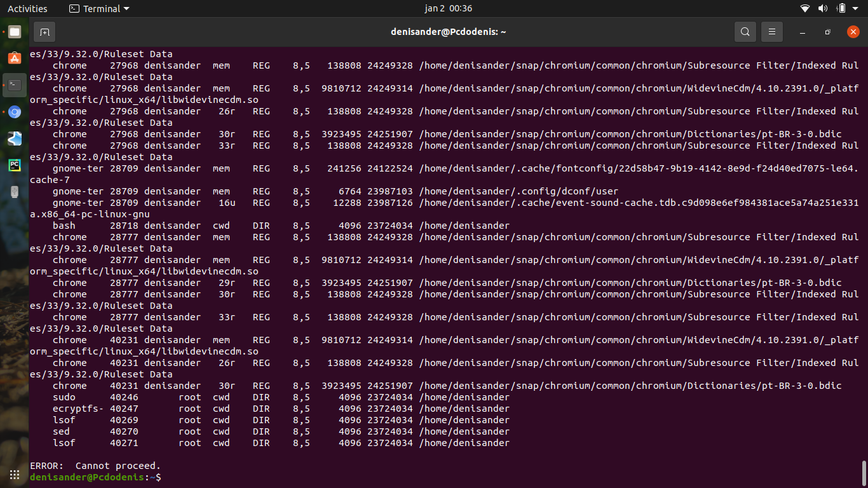Click the Terminal icon in the dock
The height and width of the screenshot is (488, 868).
pos(14,85)
